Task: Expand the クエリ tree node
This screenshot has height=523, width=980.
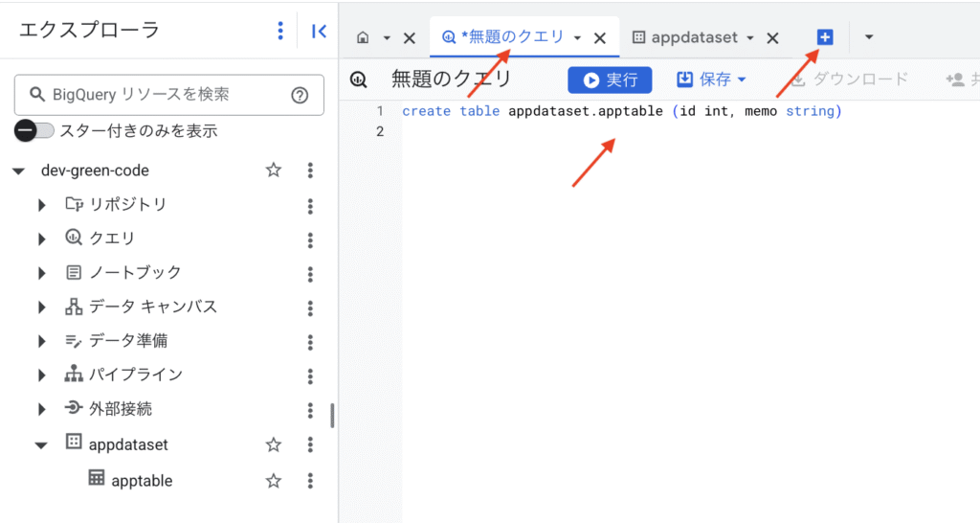Action: (42, 239)
